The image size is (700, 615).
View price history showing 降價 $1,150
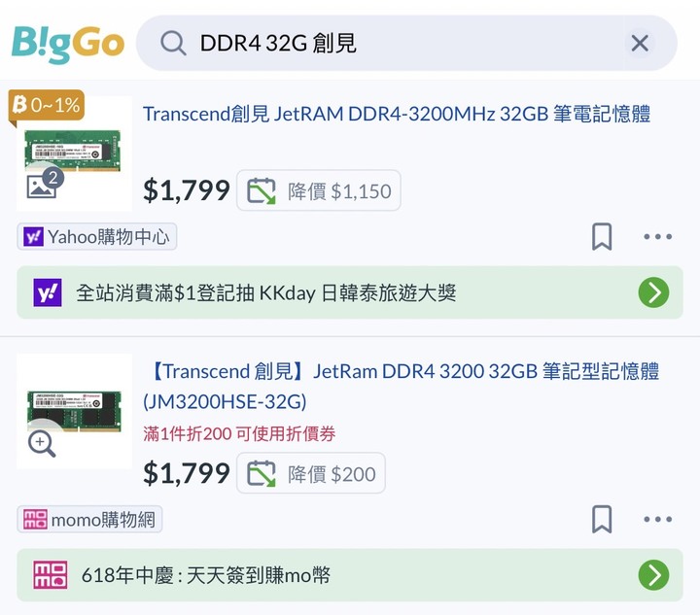tap(319, 190)
